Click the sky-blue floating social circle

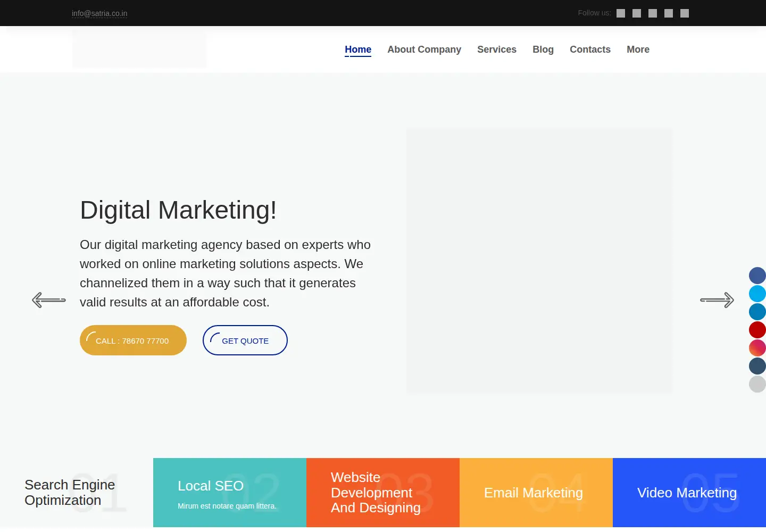[757, 294]
